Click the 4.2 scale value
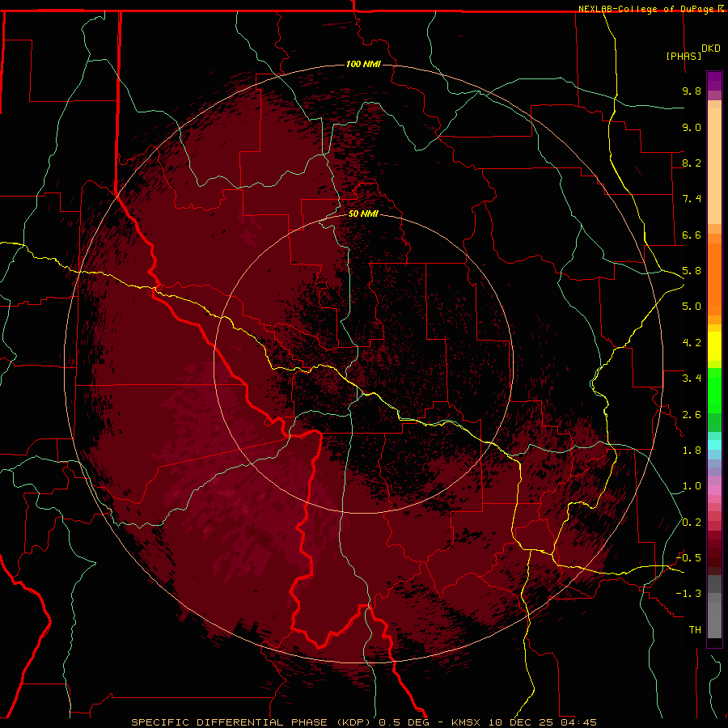Viewport: 728px width, 728px height. (x=692, y=343)
